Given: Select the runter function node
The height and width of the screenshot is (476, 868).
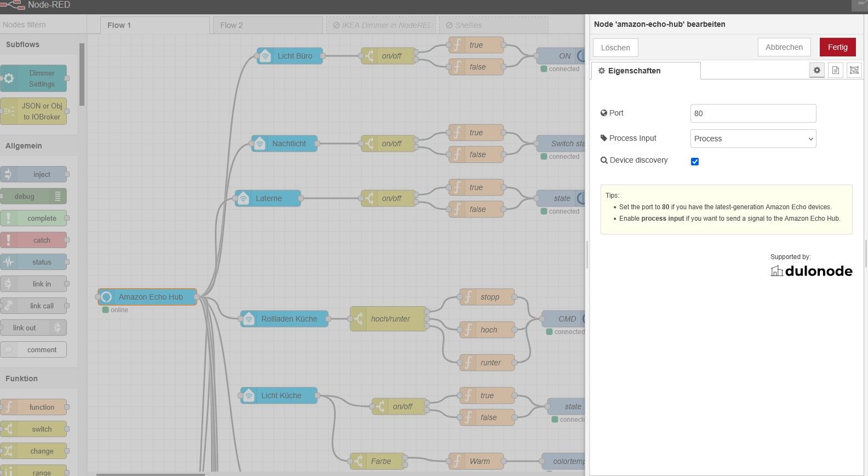Looking at the screenshot, I should [x=487, y=363].
